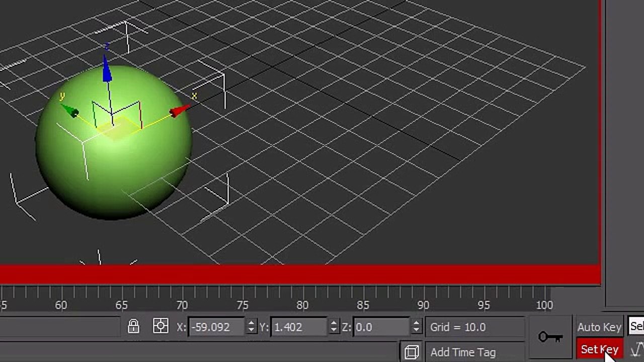Click the Z coordinate spinner arrows
This screenshot has height=362, width=644.
416,327
